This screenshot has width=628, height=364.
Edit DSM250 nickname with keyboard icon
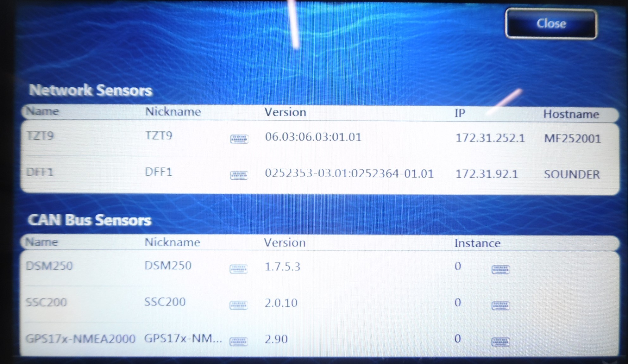pos(238,269)
